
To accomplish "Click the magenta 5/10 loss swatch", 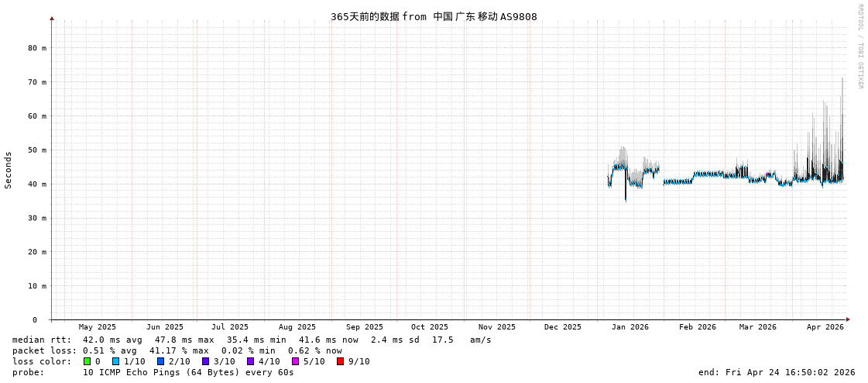I will tap(295, 361).
